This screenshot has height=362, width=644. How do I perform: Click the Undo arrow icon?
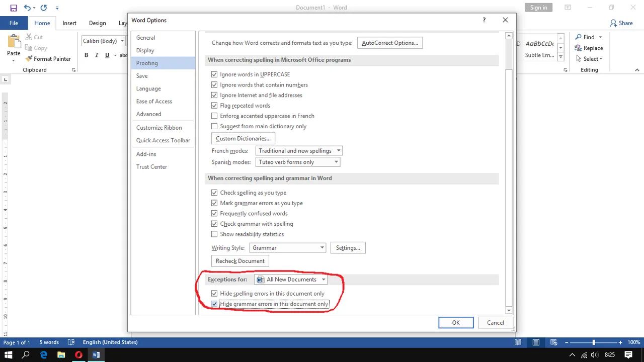click(27, 8)
